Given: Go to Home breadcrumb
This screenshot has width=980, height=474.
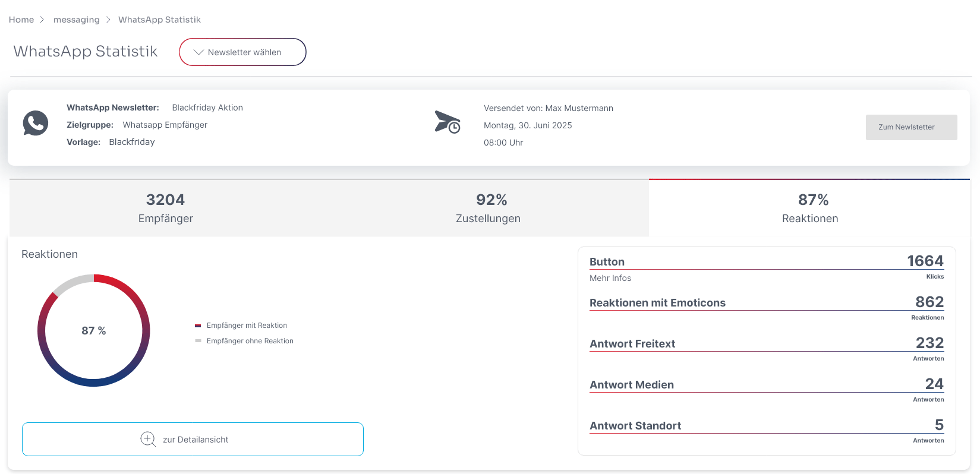Looking at the screenshot, I should 21,20.
